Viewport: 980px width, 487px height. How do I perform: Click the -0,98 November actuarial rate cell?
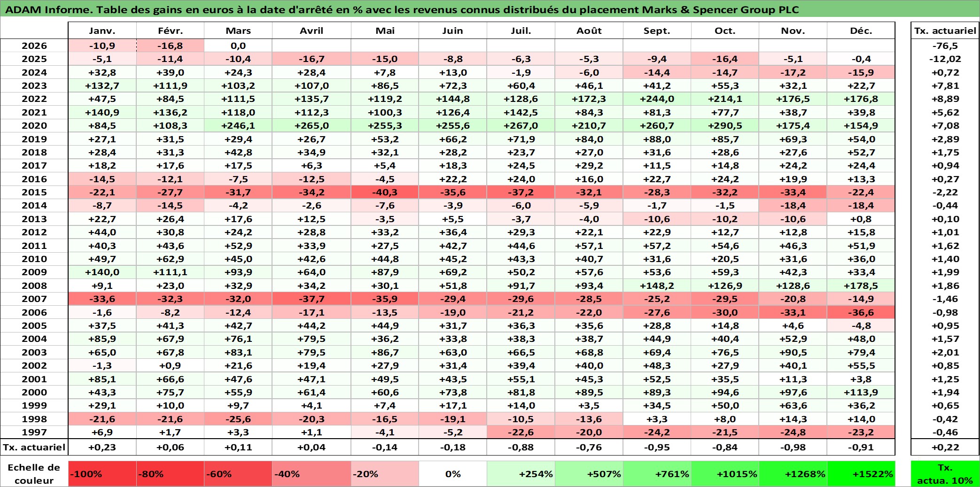pyautogui.click(x=793, y=447)
